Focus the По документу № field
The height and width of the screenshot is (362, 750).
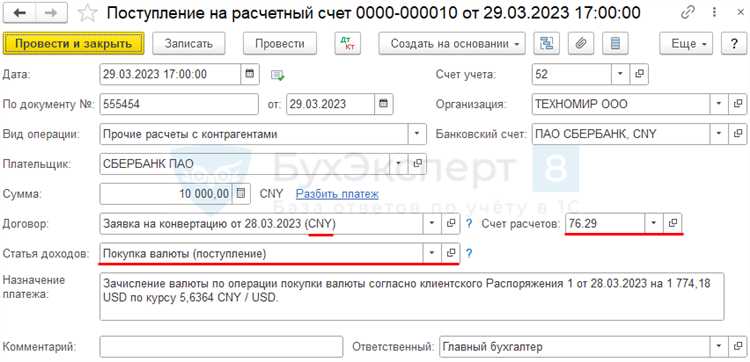(x=179, y=104)
